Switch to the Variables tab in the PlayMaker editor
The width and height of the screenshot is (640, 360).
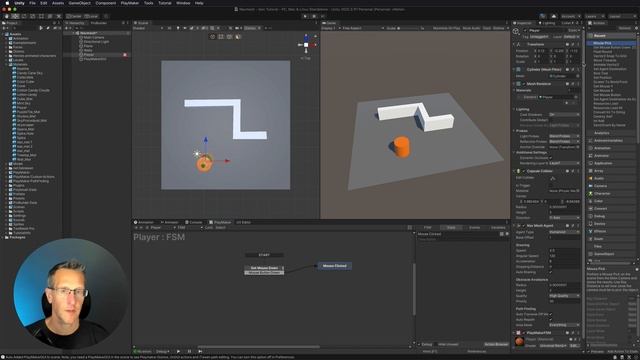pyautogui.click(x=498, y=227)
